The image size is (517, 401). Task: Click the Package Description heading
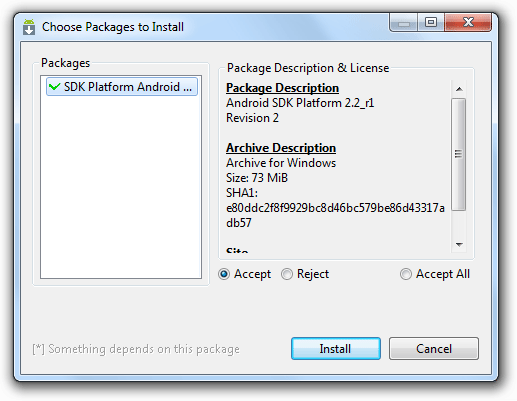[282, 88]
